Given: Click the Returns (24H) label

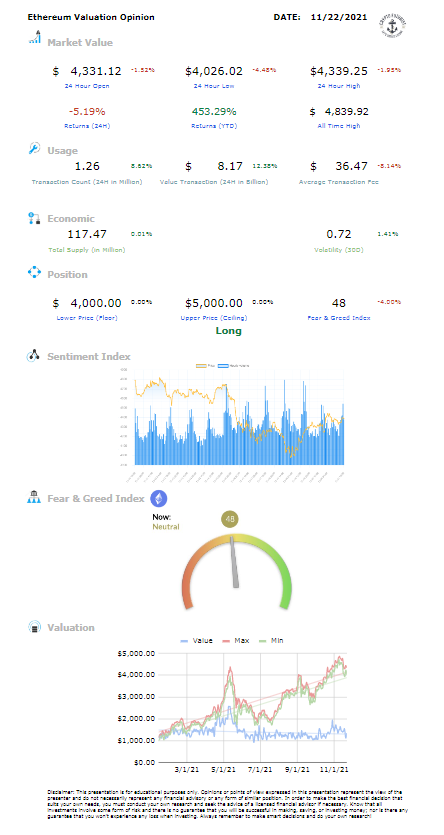Looking at the screenshot, I should (x=87, y=126).
